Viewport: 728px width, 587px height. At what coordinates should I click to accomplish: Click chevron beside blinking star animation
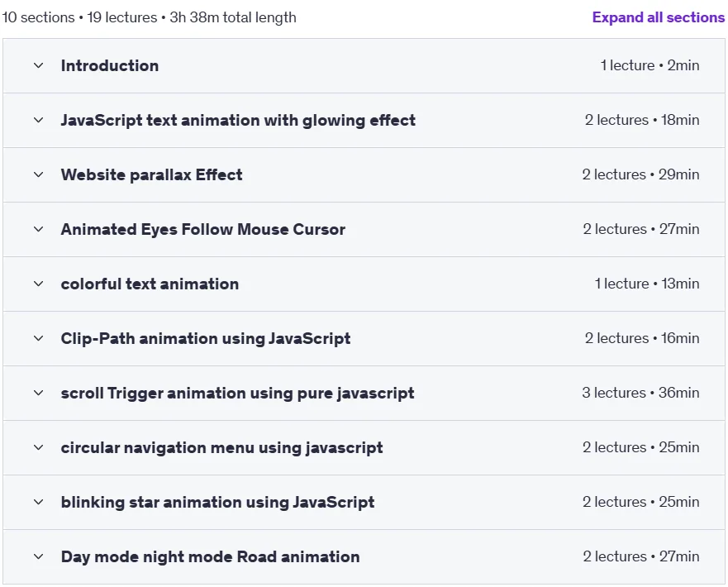pos(39,502)
